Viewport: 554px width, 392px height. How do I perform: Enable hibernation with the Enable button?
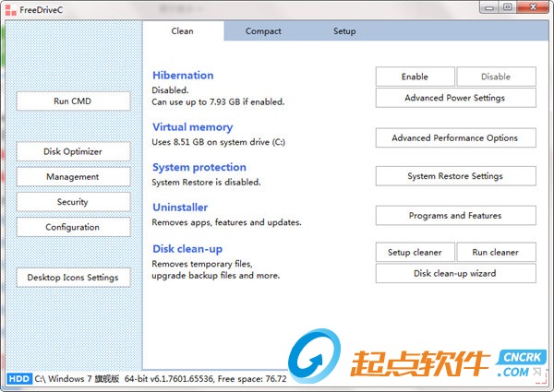click(x=415, y=77)
